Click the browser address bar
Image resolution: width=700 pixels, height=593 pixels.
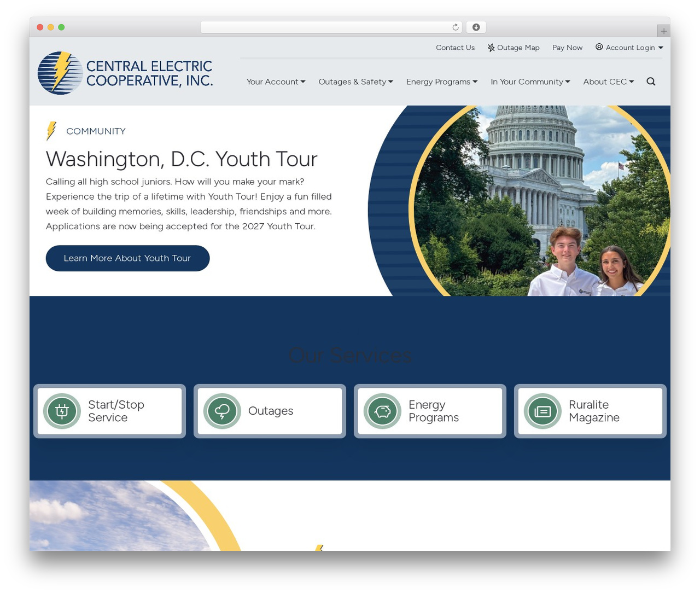click(331, 27)
